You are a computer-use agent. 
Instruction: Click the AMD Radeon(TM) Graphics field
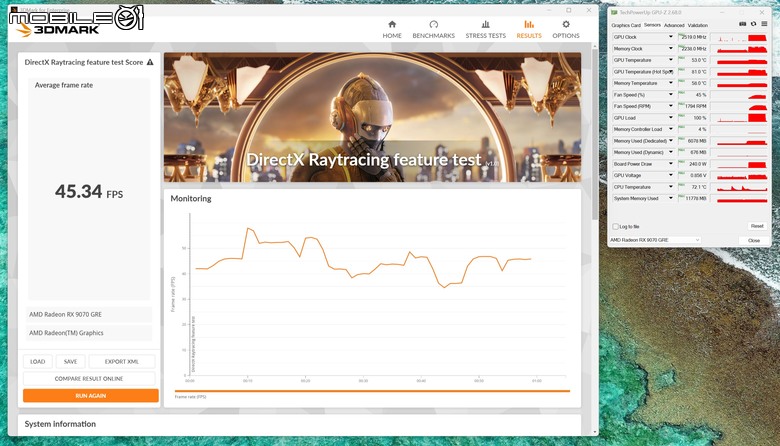pyautogui.click(x=89, y=333)
